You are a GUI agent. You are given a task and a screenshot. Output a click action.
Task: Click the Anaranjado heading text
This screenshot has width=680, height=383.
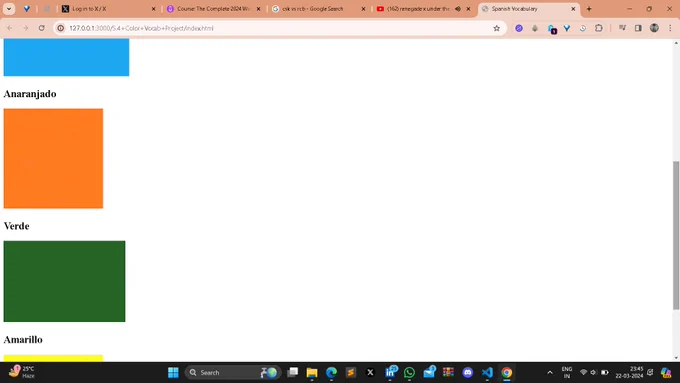point(30,94)
